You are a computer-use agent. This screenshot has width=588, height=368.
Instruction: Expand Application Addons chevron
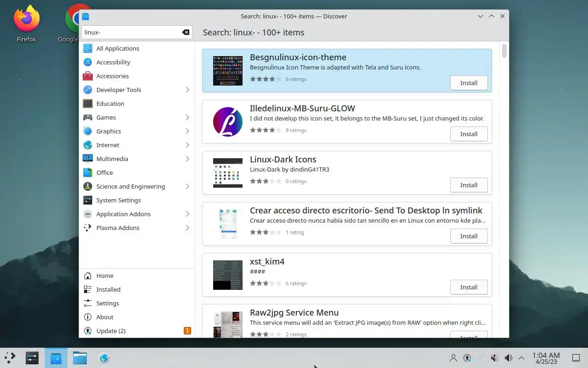point(187,214)
